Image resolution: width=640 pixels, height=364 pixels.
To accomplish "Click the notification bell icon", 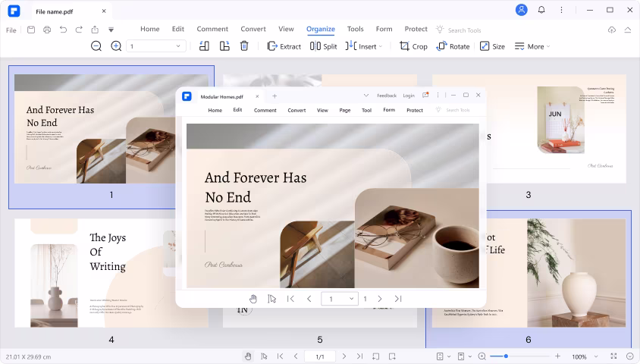I will coord(541,10).
